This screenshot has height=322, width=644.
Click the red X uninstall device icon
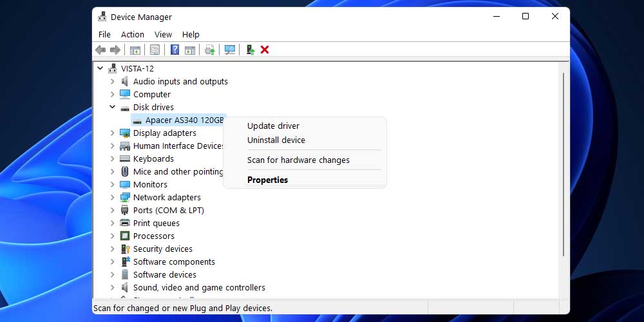265,50
